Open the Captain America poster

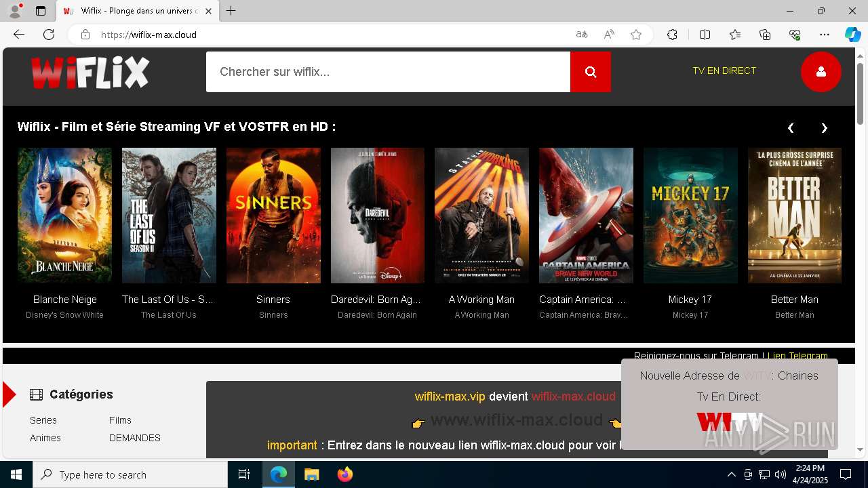click(x=586, y=216)
